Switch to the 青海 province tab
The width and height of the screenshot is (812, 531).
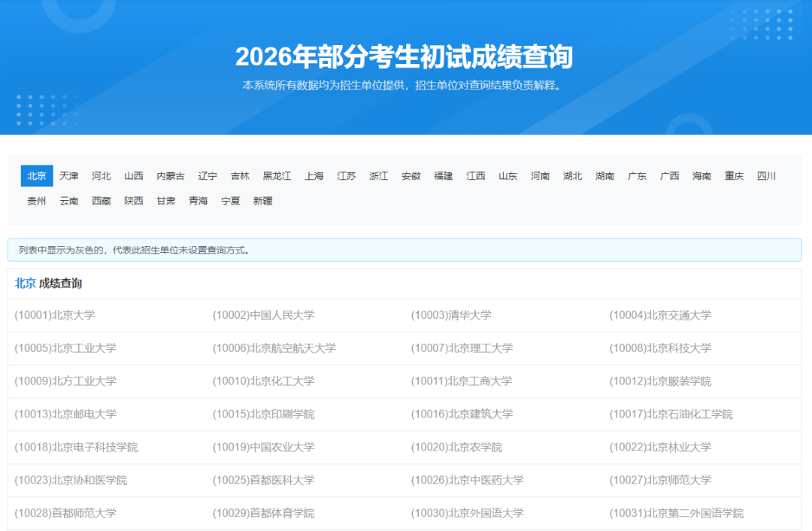[x=198, y=201]
